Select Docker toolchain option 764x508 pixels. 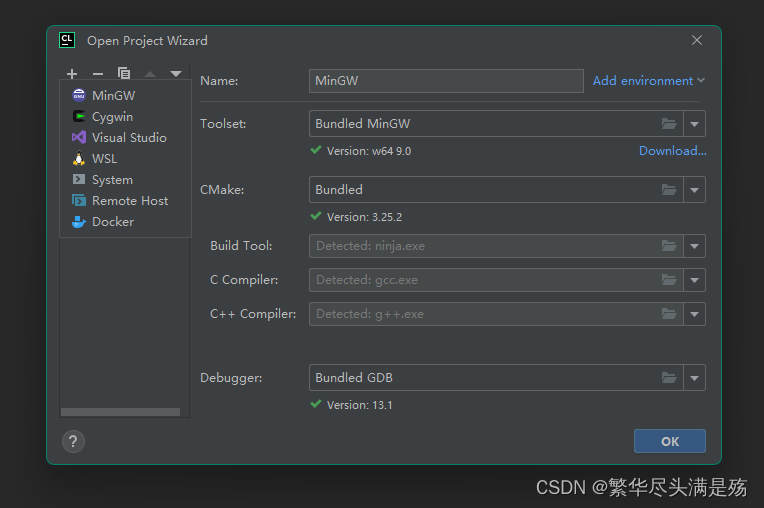coord(112,222)
